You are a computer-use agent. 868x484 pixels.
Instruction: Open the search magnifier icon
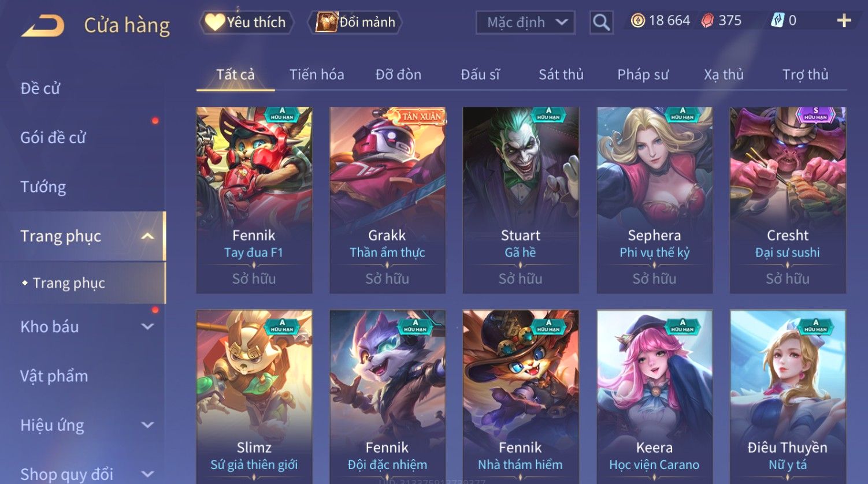click(601, 23)
